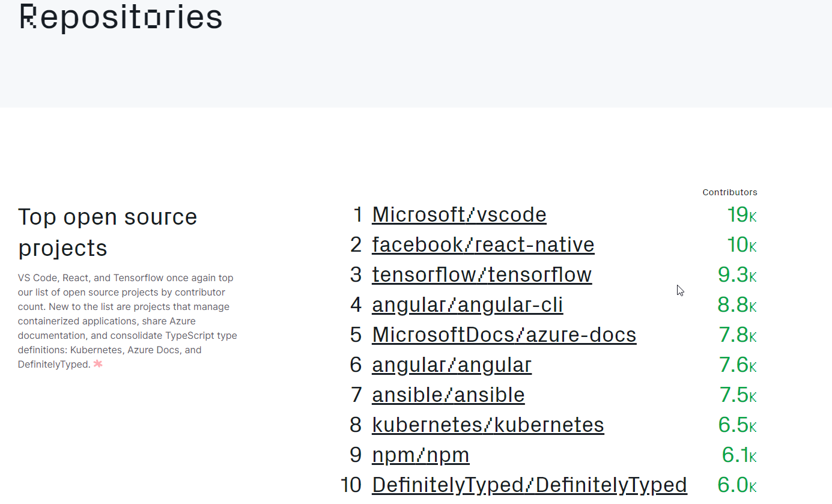
Task: Visit the tensorflow/tensorflow repository
Action: tap(482, 275)
